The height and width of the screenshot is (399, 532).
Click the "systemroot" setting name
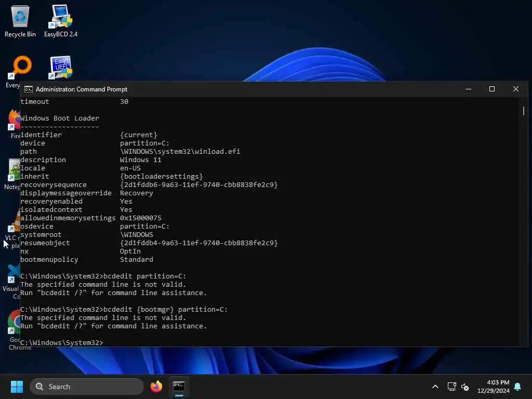(41, 234)
